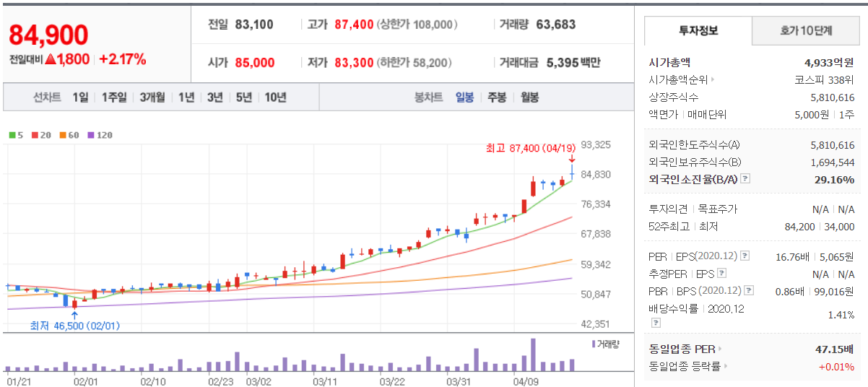Click green 5-day moving average legend swatch

12,135
